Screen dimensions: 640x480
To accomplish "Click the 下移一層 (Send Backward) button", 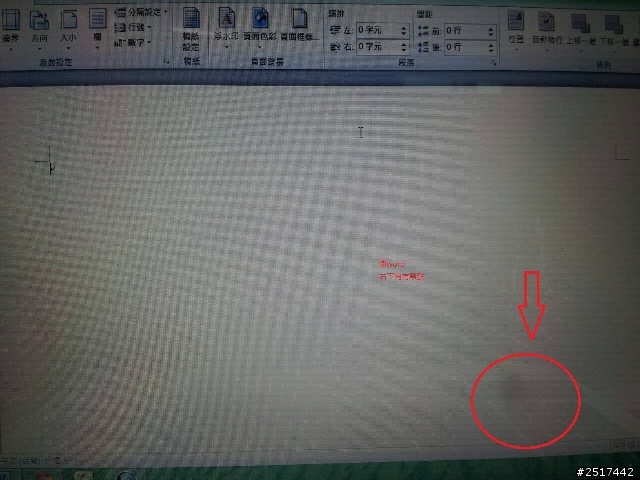I will pos(613,31).
